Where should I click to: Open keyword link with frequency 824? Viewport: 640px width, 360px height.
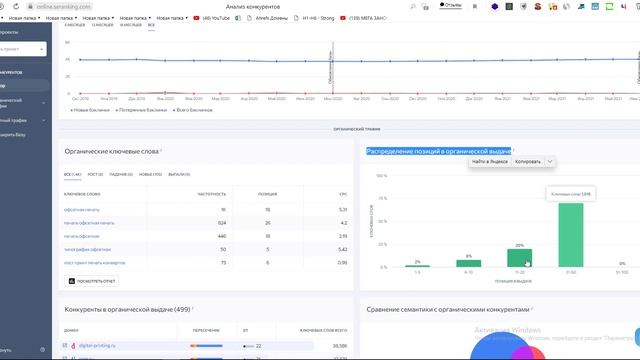[89, 223]
